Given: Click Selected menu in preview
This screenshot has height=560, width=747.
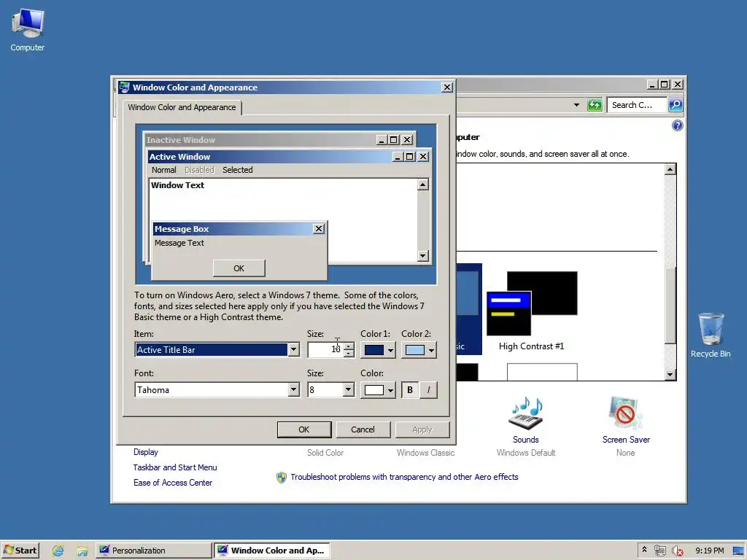Looking at the screenshot, I should 238,170.
